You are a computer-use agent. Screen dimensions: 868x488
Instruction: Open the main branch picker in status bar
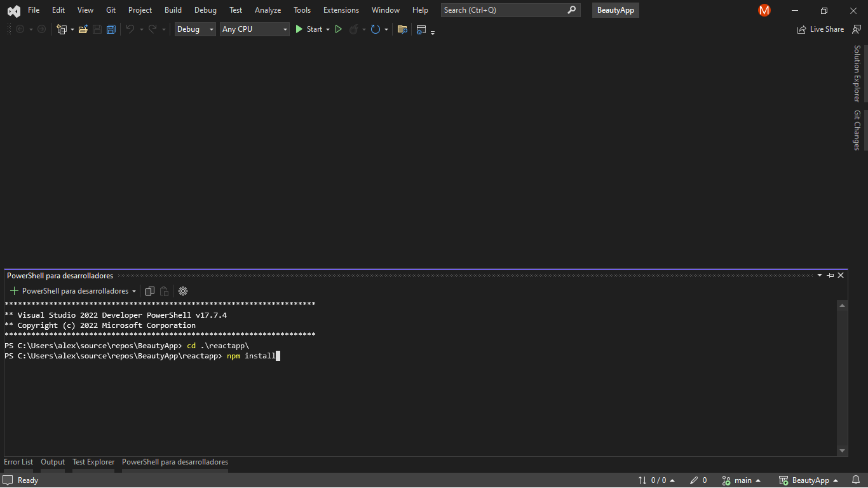point(741,480)
